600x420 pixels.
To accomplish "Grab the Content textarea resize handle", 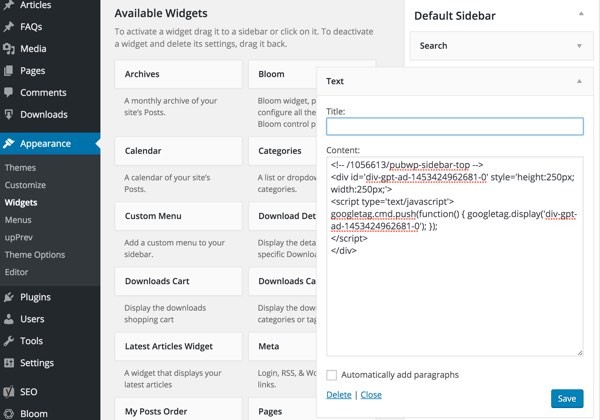I will [580, 353].
